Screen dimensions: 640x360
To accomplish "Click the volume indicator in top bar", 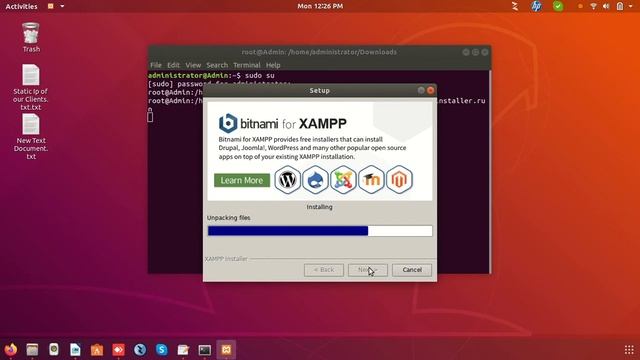I will [606, 6].
